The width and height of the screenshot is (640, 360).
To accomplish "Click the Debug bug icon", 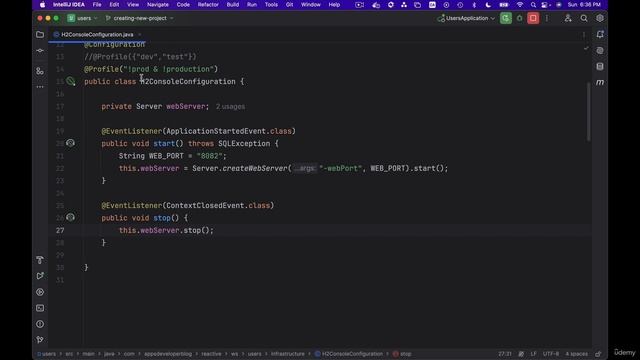I will pyautogui.click(x=520, y=18).
